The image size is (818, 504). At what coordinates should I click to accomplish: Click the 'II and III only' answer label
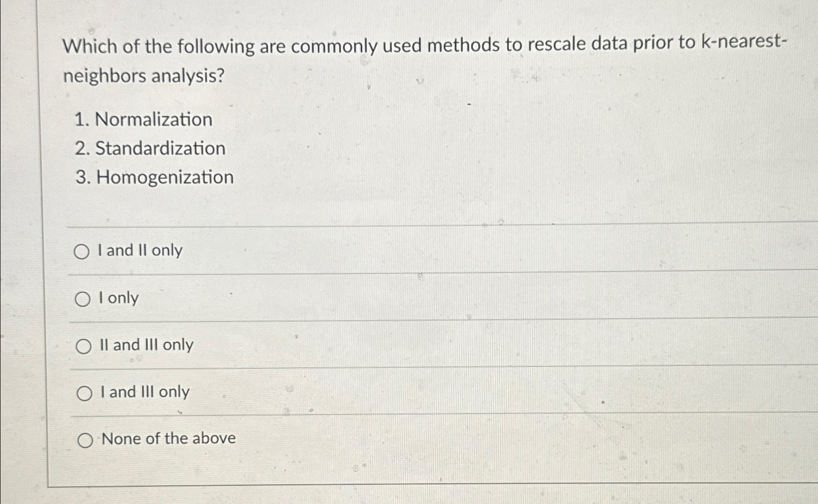(146, 346)
